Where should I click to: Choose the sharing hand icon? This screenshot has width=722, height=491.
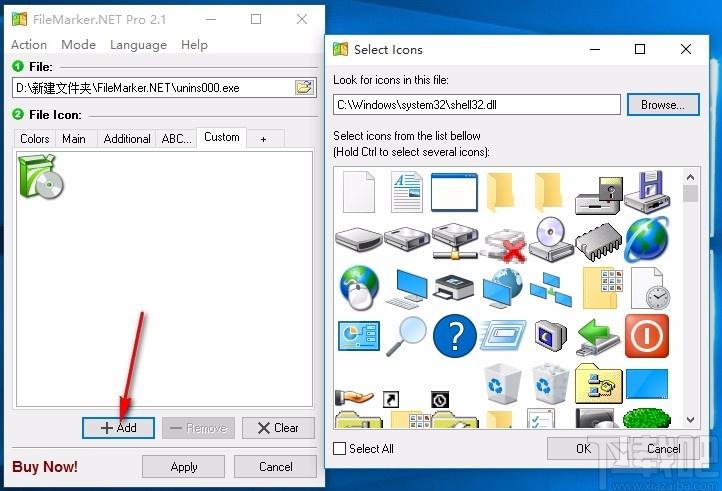click(354, 396)
